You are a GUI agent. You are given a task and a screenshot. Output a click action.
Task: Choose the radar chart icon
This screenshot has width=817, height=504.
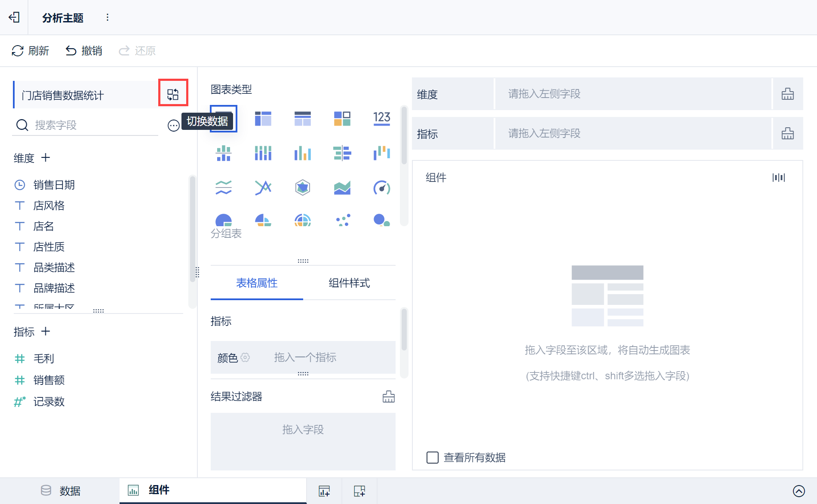(303, 187)
